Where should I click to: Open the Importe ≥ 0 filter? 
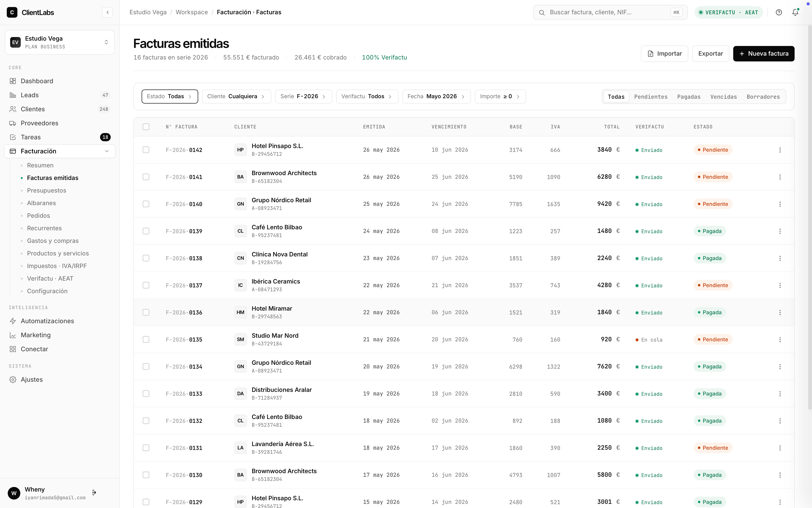[x=500, y=97]
